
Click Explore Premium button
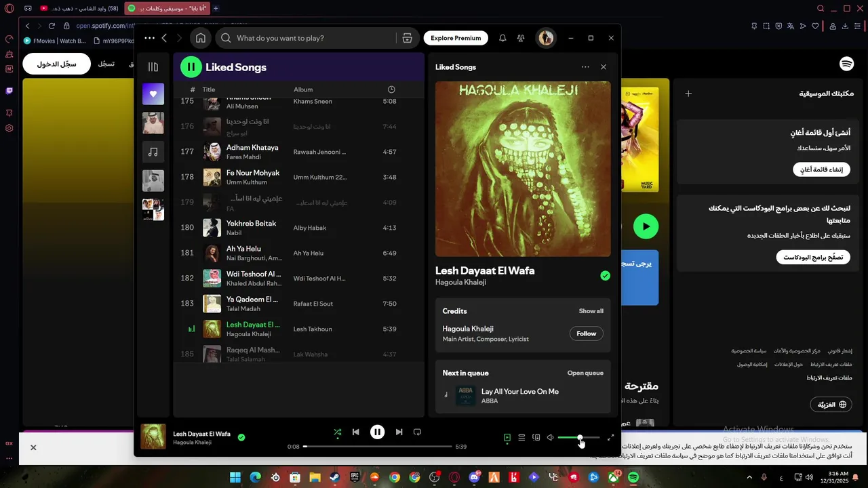tap(456, 38)
